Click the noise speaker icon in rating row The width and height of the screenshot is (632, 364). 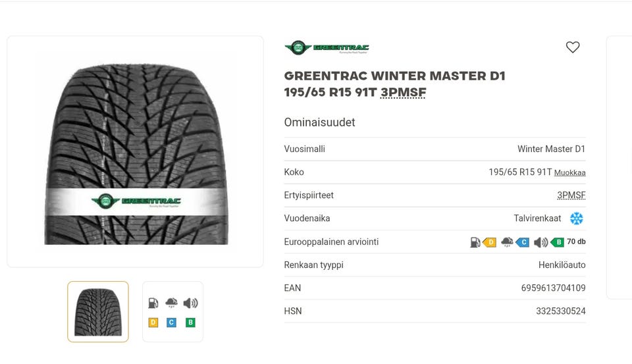540,242
